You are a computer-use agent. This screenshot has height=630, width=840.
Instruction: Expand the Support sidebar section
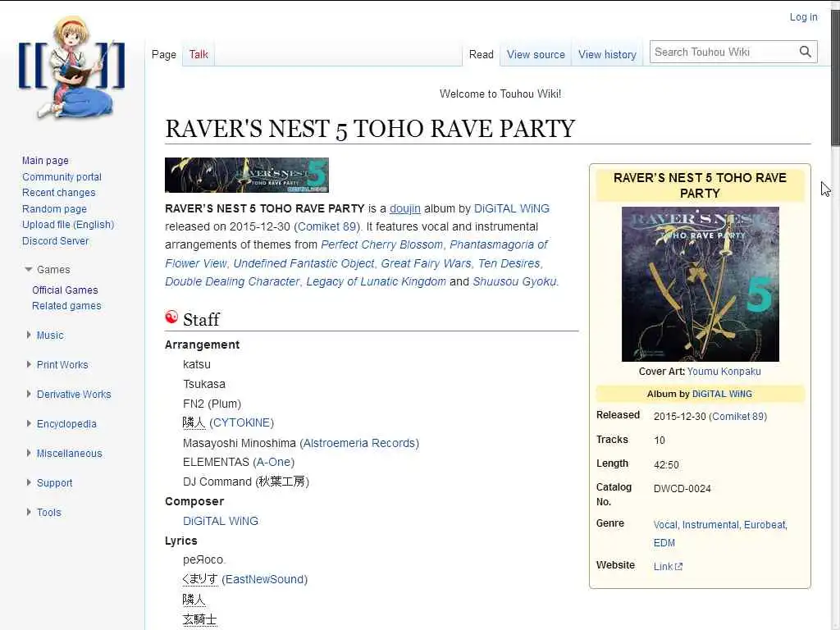pyautogui.click(x=29, y=482)
